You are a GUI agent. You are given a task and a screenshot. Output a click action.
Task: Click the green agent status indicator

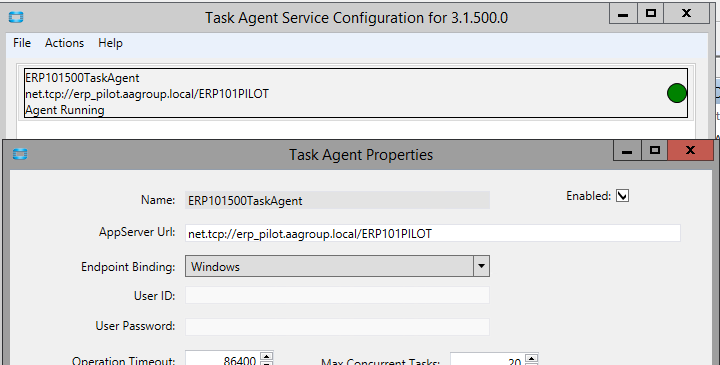[x=676, y=93]
